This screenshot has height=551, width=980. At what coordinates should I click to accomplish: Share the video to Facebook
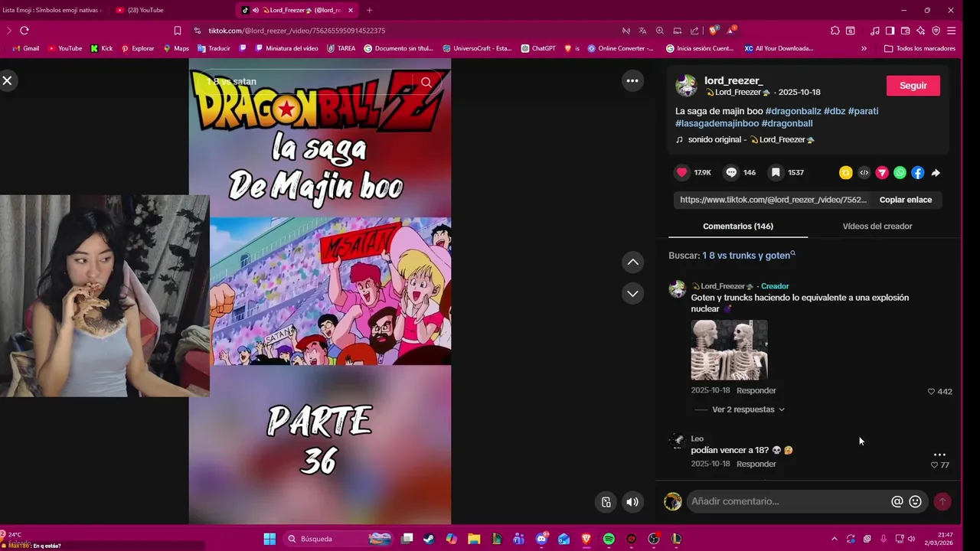[918, 173]
